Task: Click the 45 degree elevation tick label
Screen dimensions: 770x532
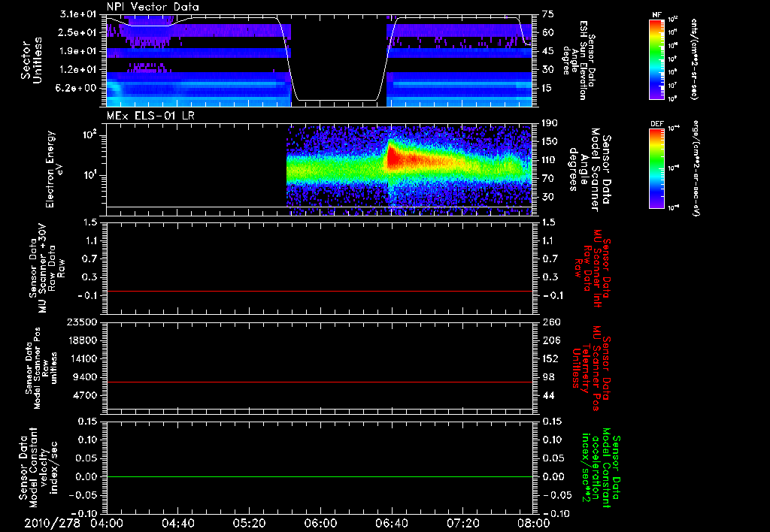Action: click(548, 51)
